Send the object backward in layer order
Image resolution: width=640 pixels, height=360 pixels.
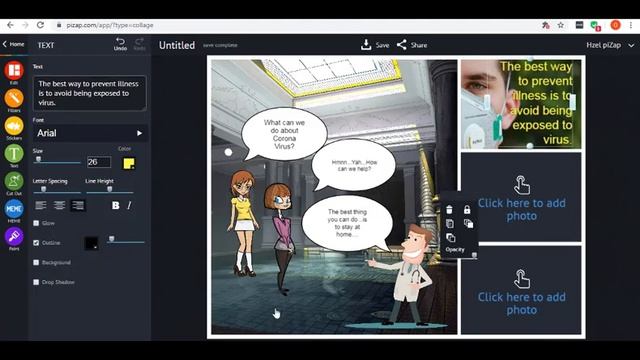(451, 238)
